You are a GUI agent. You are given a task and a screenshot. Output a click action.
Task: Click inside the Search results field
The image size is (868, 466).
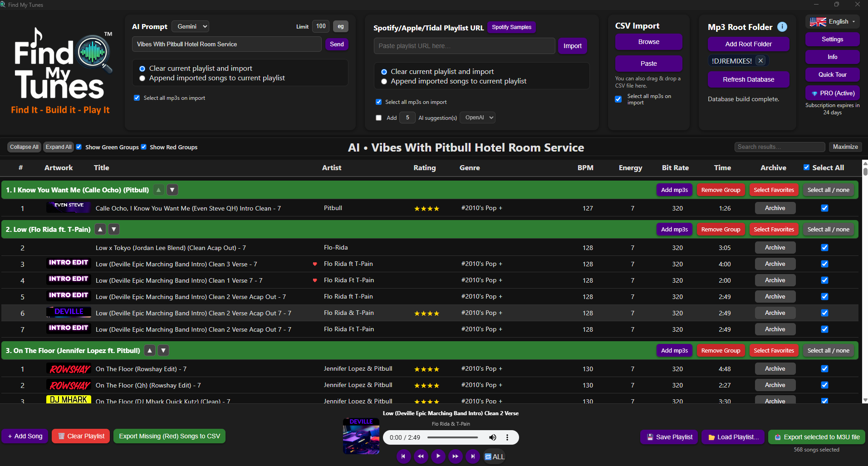tap(780, 147)
